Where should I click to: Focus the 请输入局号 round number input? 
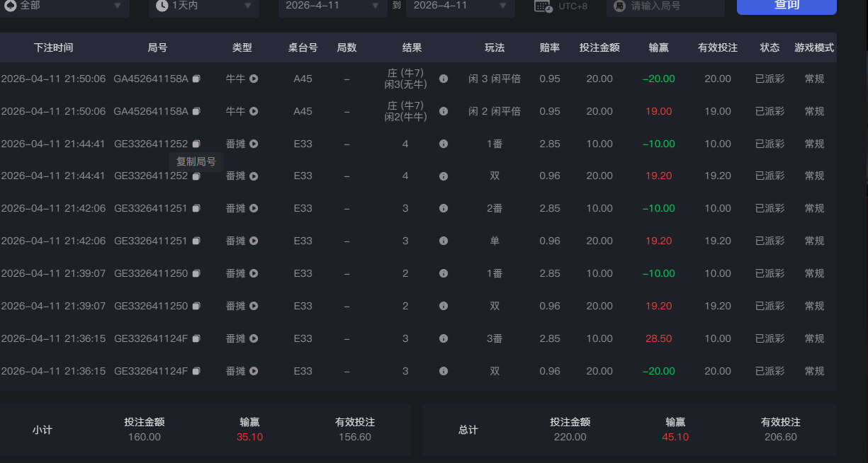click(x=673, y=6)
